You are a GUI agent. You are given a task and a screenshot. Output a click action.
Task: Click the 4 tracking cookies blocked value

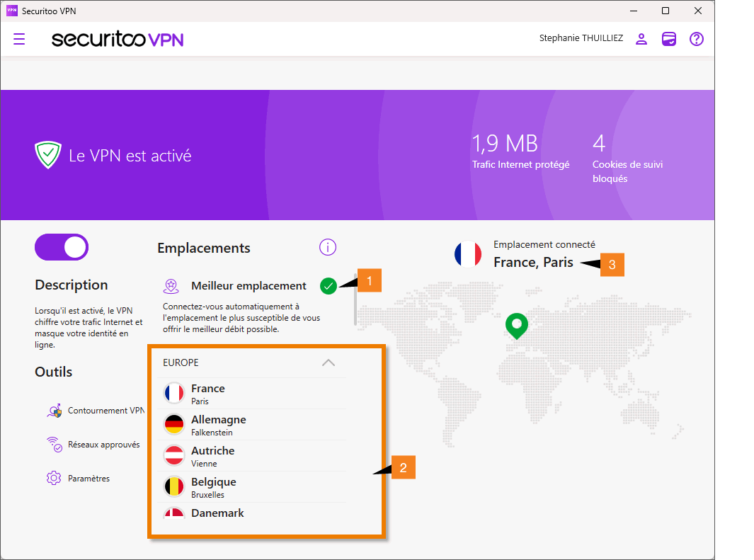point(599,143)
